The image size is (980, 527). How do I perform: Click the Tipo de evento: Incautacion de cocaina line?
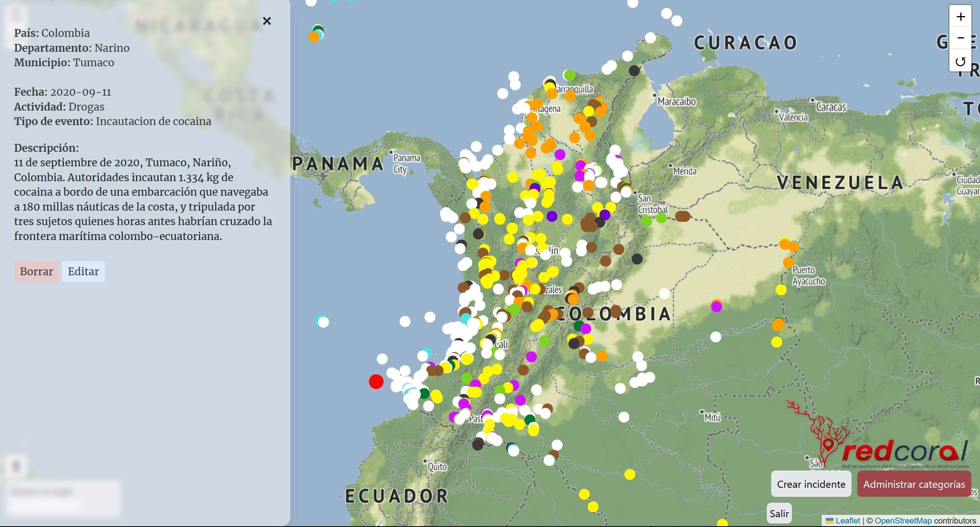click(113, 121)
